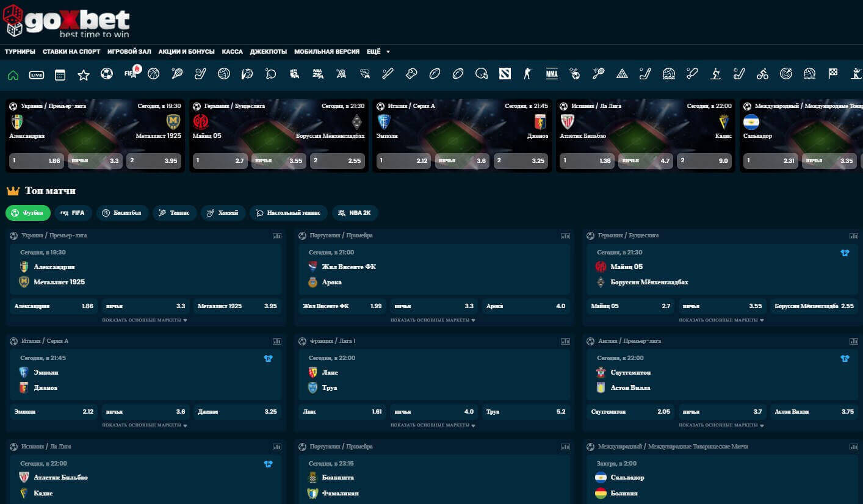
Task: Expand main markets under Жил Висенте ФК vs Арока
Action: 433,320
